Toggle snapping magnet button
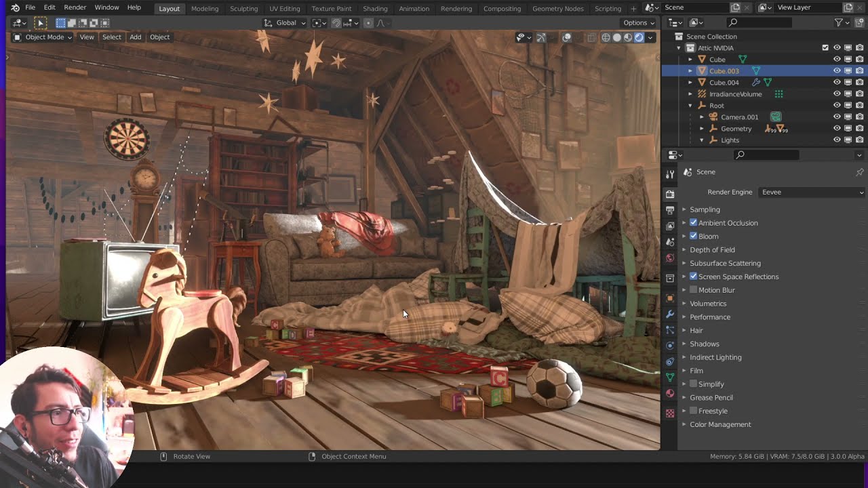Screen dimensions: 868x488 (x=336, y=22)
